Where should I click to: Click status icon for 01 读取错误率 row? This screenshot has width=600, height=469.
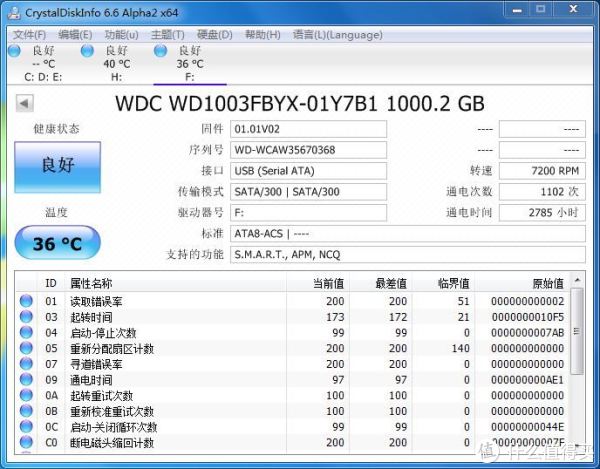pos(26,301)
